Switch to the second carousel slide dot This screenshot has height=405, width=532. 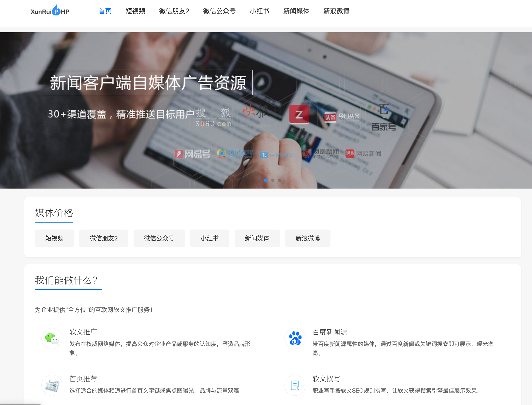[x=273, y=180]
